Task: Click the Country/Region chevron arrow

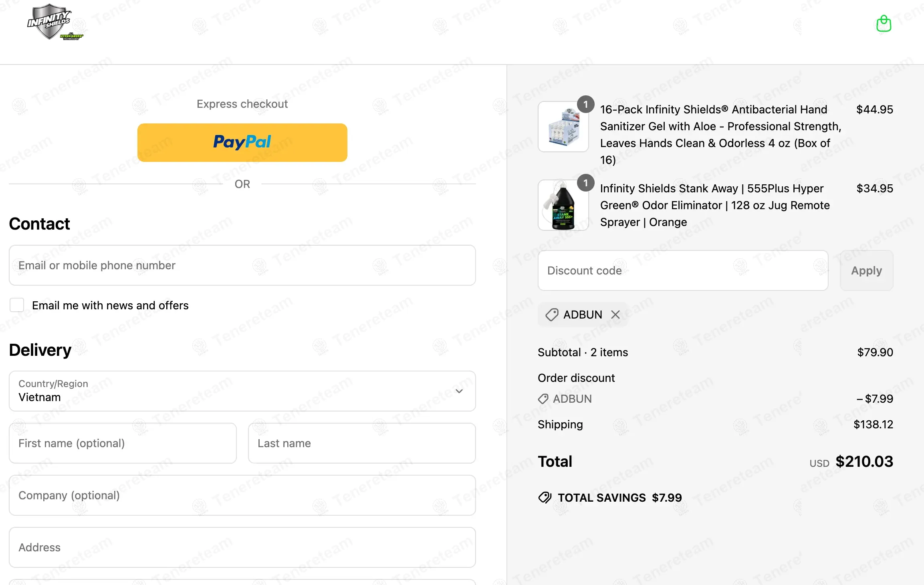Action: tap(459, 391)
